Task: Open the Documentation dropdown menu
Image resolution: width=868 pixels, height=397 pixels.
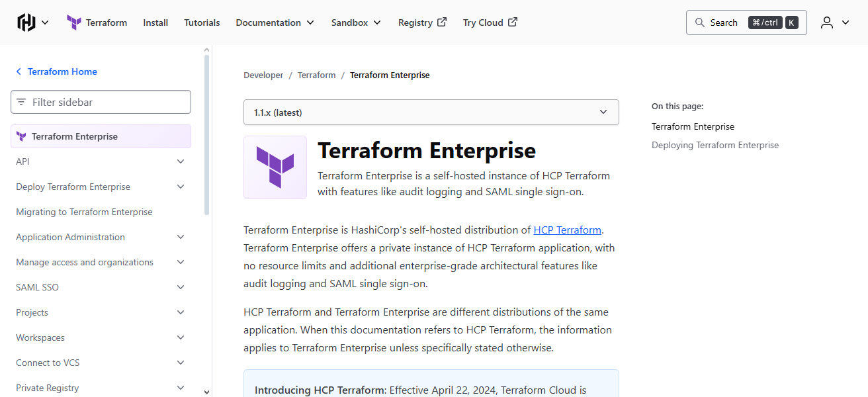Action: pos(275,22)
